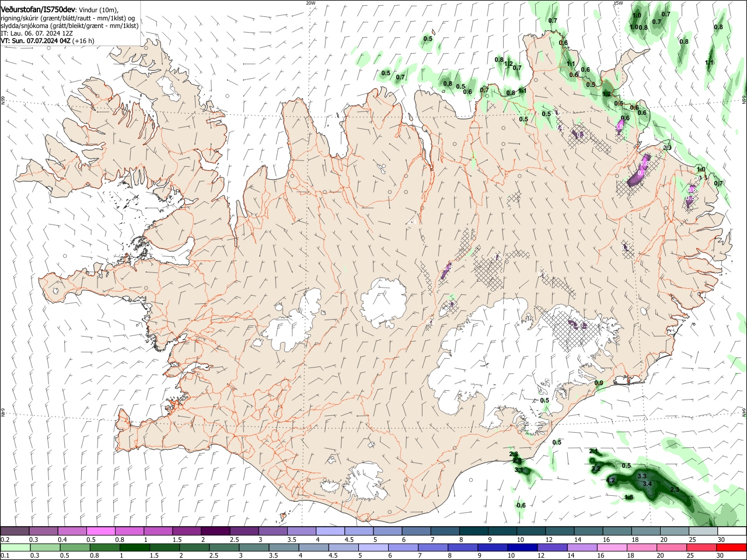Image resolution: width=747 pixels, height=560 pixels.
Task: Click the '20W' longitude label at top
Action: pyautogui.click(x=310, y=3)
